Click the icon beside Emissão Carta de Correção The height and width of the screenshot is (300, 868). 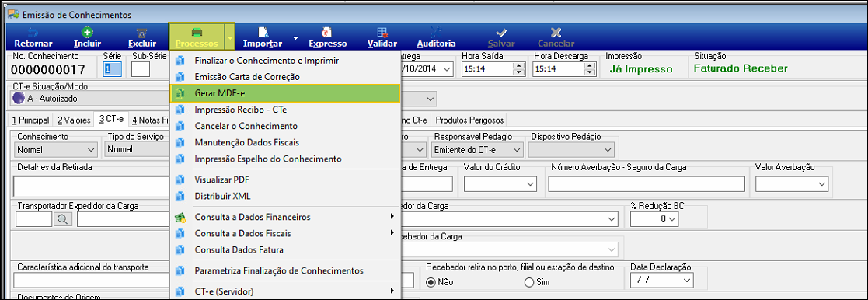tap(180, 77)
